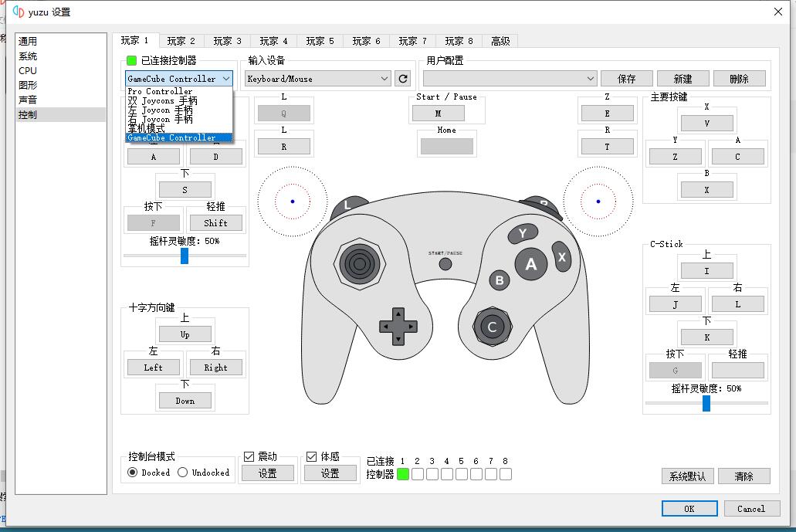
Task: Remap the 十字方向键 Down binding
Action: pyautogui.click(x=185, y=401)
